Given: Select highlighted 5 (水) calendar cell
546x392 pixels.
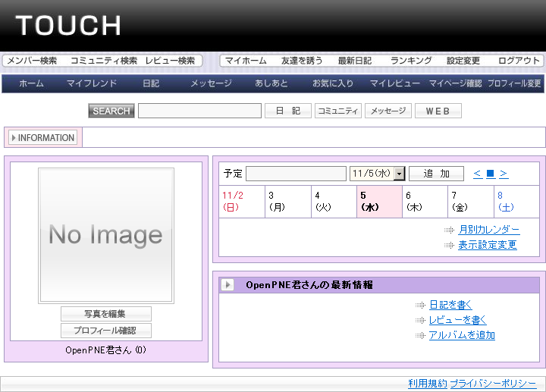Looking at the screenshot, I should (380, 202).
